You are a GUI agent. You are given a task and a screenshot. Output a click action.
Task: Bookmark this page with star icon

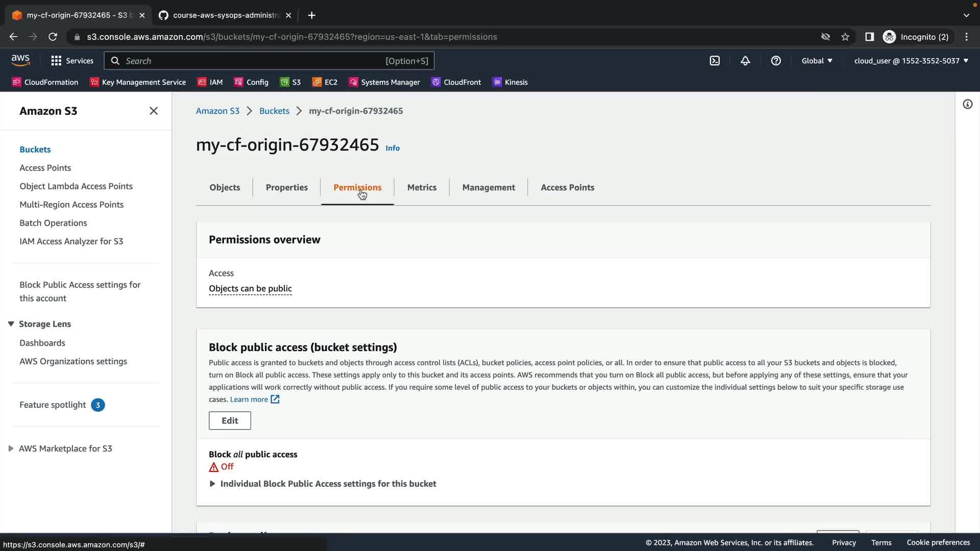845,37
